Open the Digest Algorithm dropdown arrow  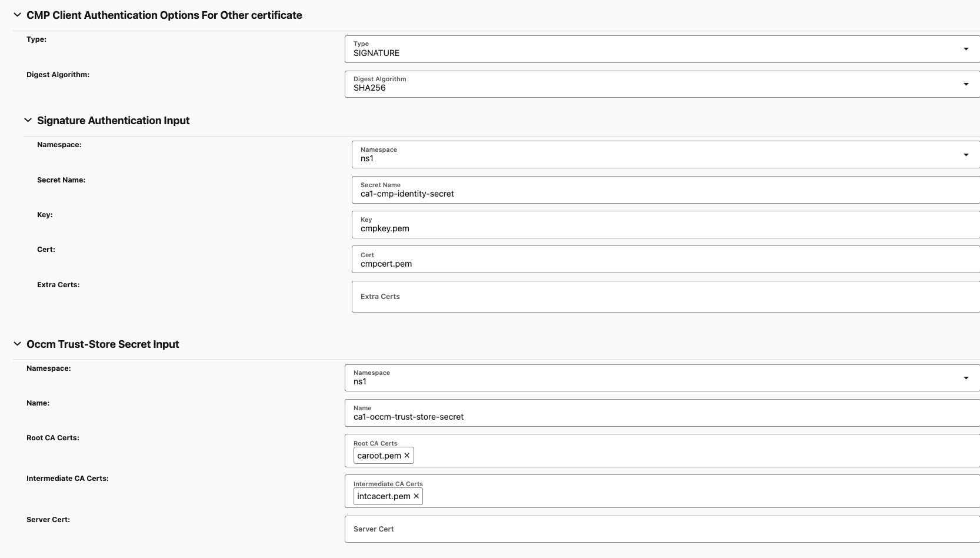[965, 84]
